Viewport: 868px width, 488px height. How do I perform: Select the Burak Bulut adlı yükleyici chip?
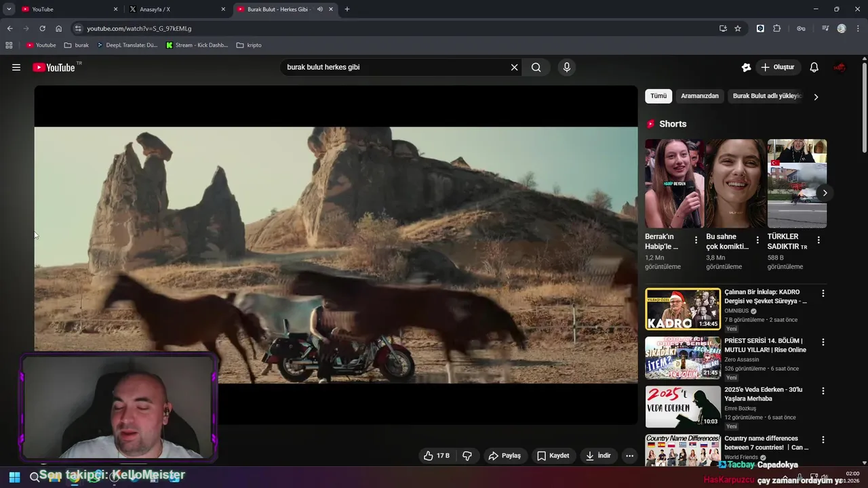767,96
